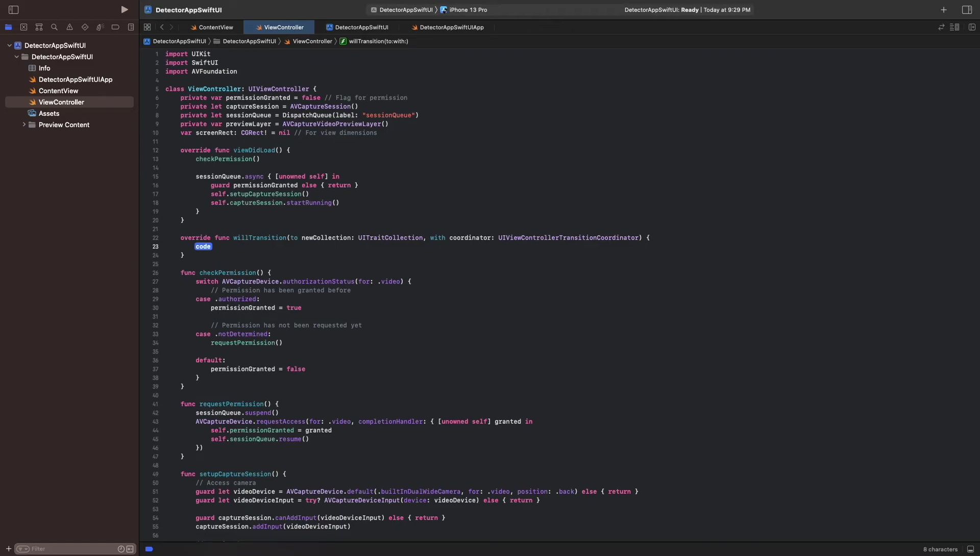
Task: Open the filter options menu icon
Action: click(x=22, y=549)
